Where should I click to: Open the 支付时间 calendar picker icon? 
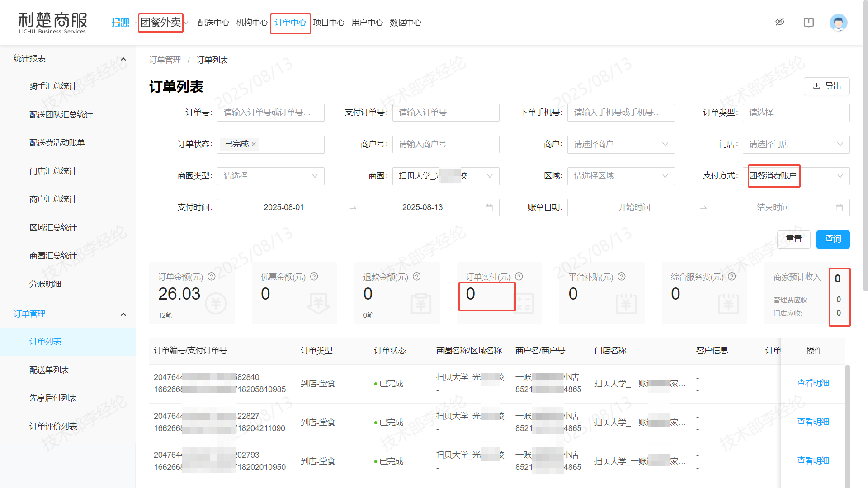click(489, 208)
